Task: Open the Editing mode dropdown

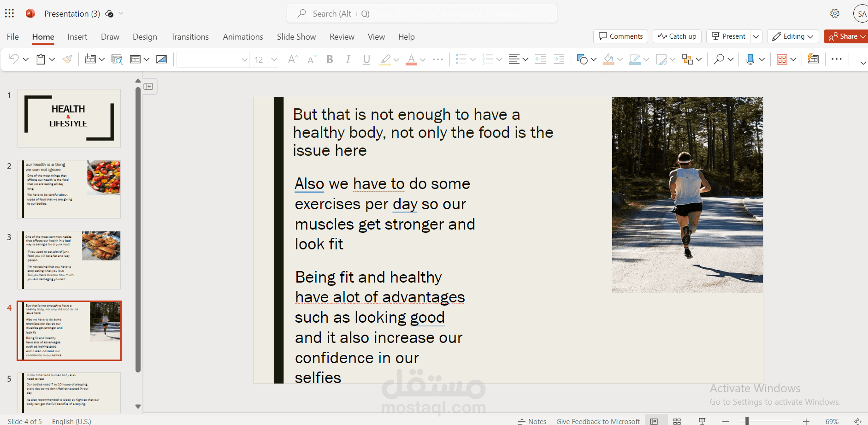Action: (793, 36)
